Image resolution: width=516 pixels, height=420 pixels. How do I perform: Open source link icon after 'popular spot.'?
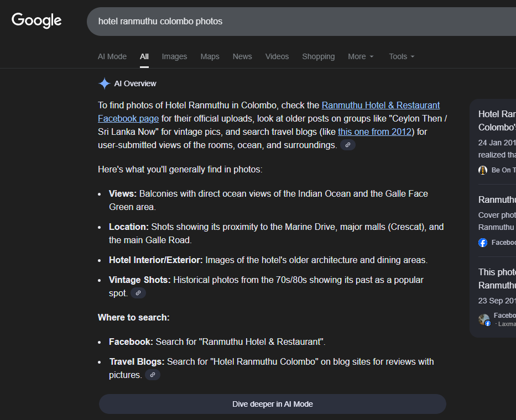point(138,293)
